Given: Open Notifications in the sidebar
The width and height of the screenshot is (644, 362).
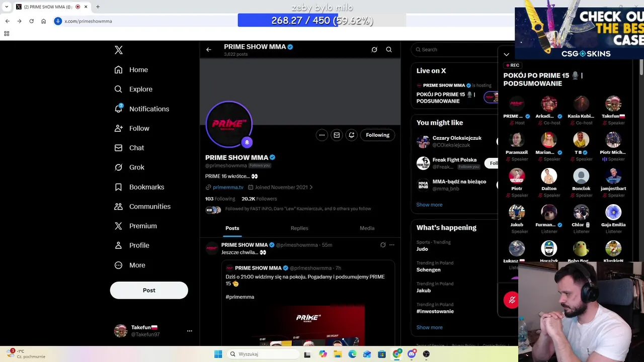Looking at the screenshot, I should (141, 109).
